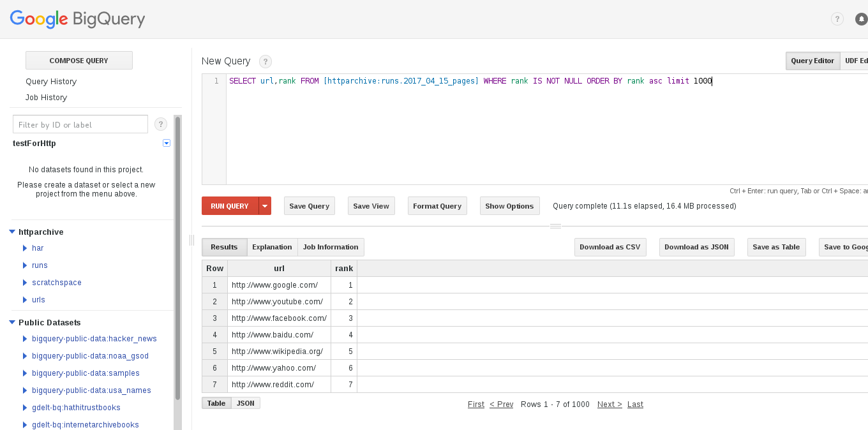Click the help icon beside the filter box
This screenshot has height=430, width=868.
(x=160, y=124)
